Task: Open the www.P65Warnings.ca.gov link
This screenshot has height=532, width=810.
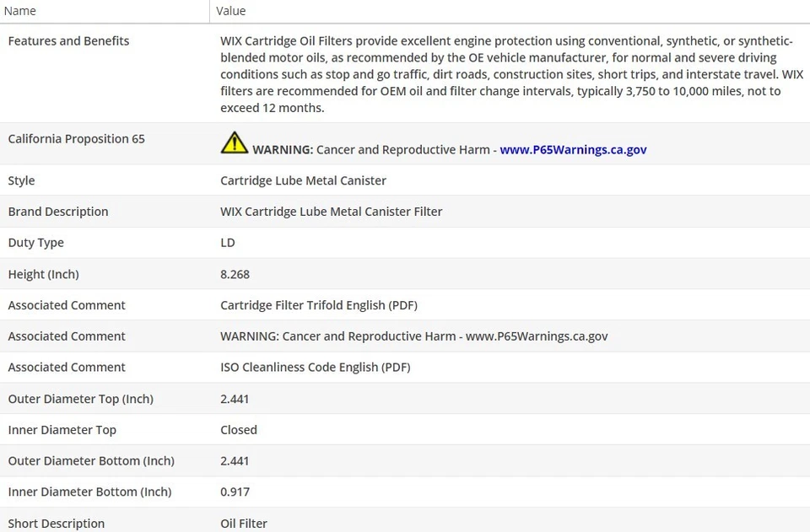Action: [573, 149]
